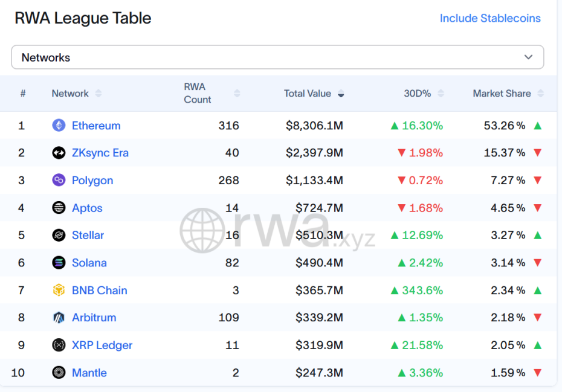This screenshot has width=562, height=392.
Task: Open the XRP Ledger network link
Action: (102, 345)
